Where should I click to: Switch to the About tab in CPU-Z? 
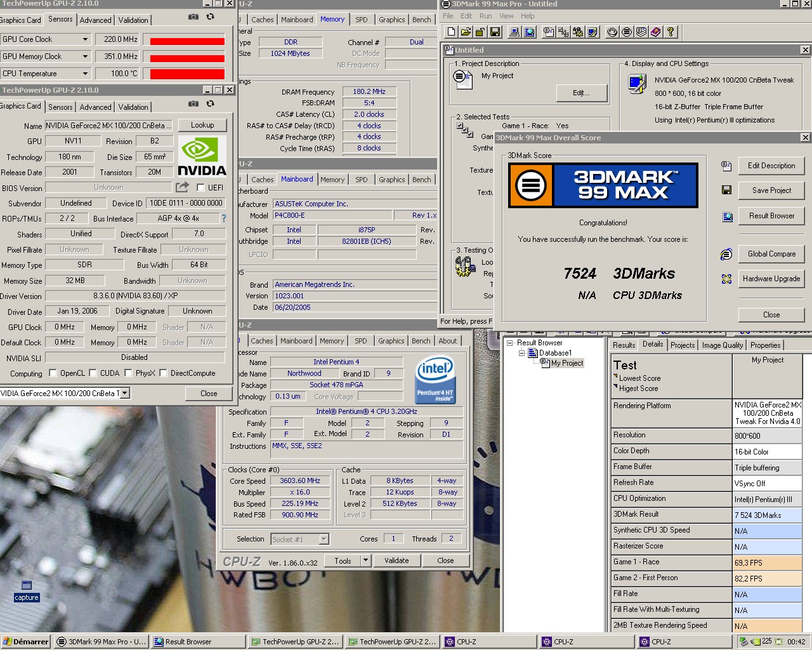pyautogui.click(x=448, y=341)
